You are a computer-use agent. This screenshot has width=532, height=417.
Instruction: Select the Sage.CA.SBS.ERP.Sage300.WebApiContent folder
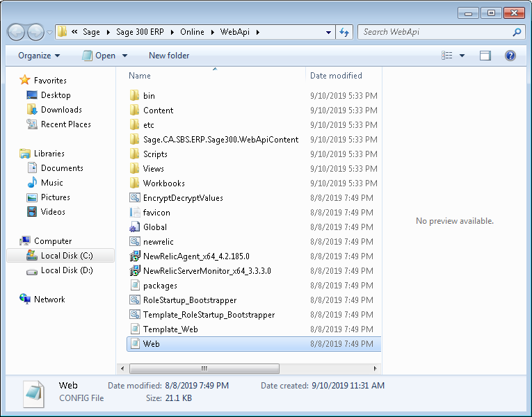coord(220,139)
